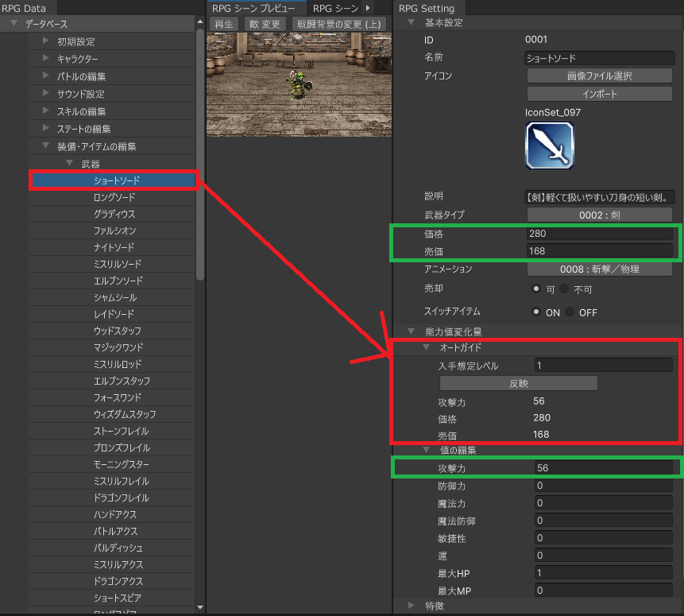
Task: Expand the 特徴 section
Action: tap(411, 606)
